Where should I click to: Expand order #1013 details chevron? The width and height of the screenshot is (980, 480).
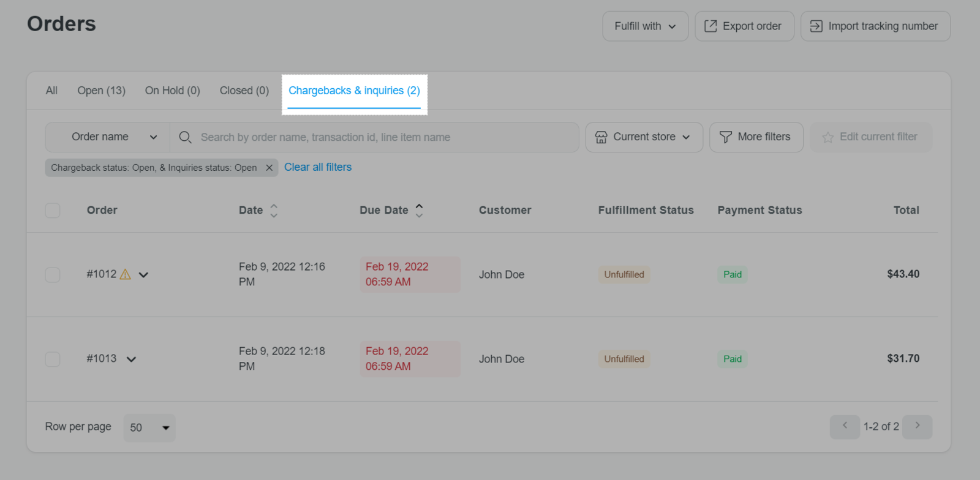(x=131, y=359)
